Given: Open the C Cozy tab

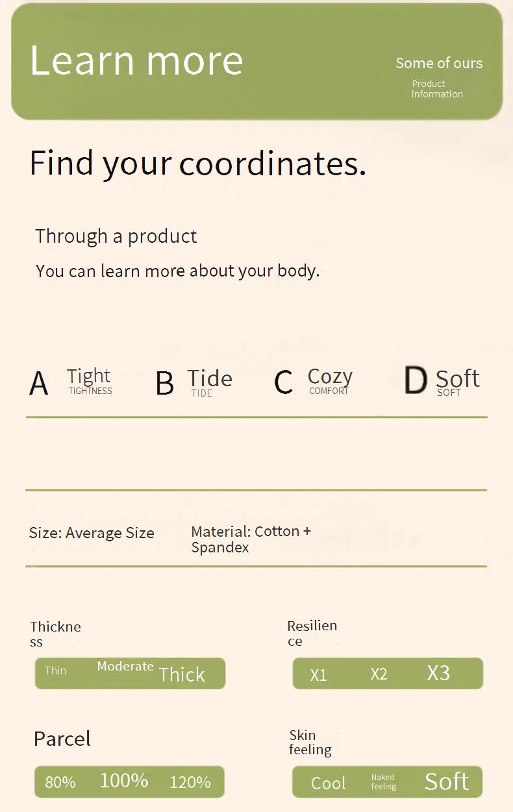Looking at the screenshot, I should tap(314, 382).
